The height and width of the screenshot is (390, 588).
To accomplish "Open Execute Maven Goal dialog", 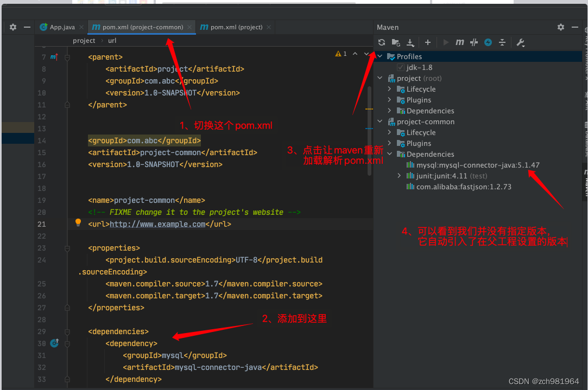I will 460,42.
